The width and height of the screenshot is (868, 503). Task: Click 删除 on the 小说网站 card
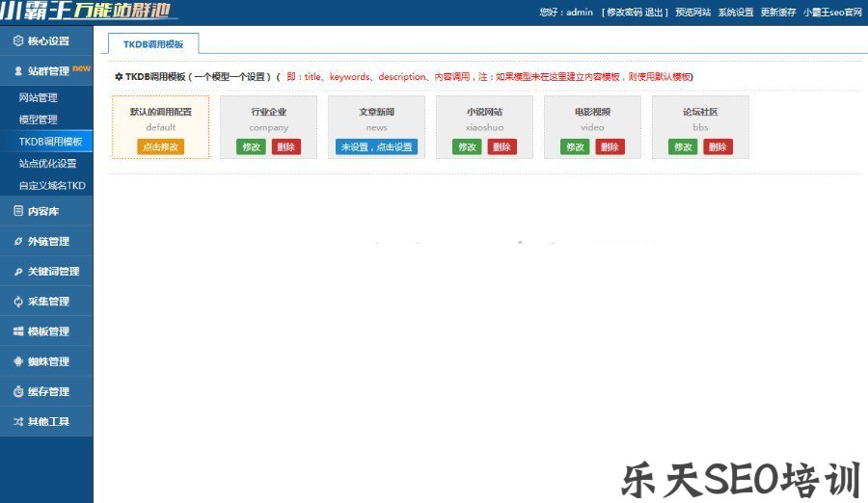click(x=502, y=146)
